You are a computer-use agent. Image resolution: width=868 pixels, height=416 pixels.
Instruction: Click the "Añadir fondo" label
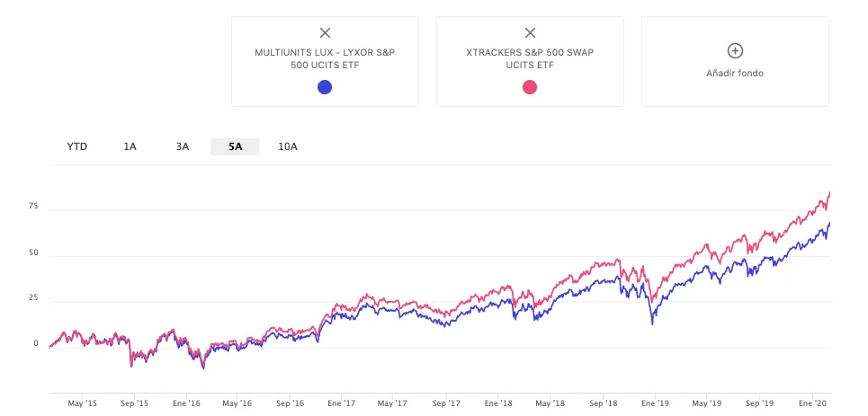(735, 73)
